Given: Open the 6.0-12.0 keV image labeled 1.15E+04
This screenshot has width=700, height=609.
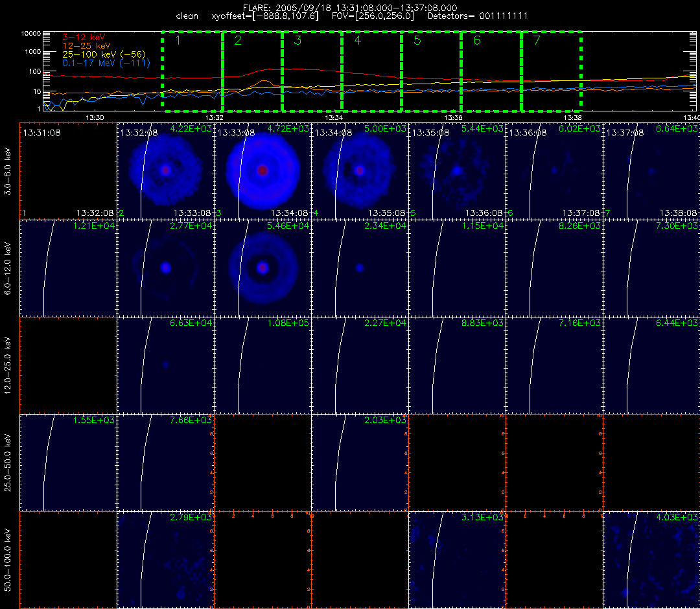Looking at the screenshot, I should click(457, 268).
